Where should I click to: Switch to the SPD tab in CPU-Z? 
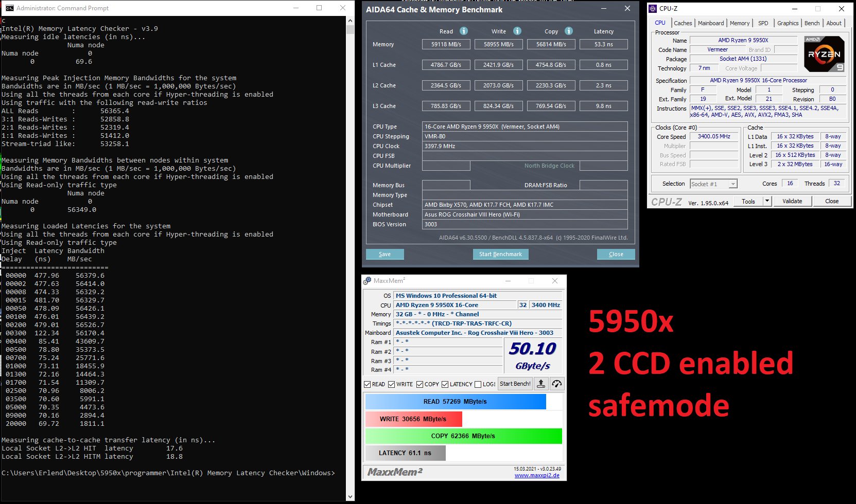click(x=763, y=23)
